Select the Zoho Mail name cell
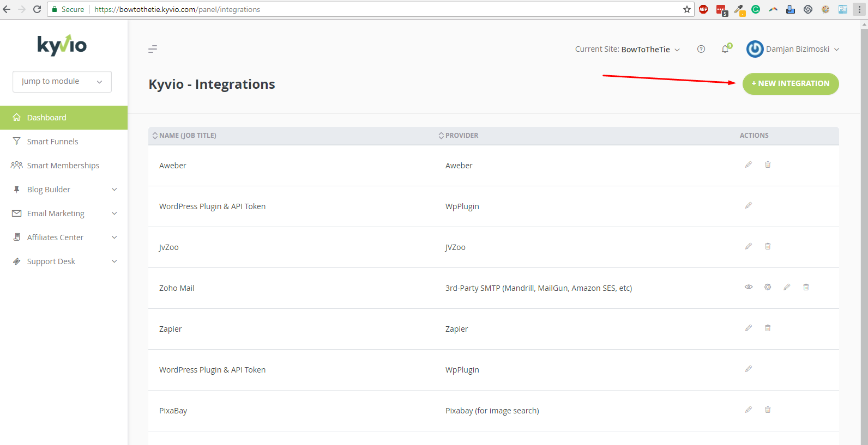The height and width of the screenshot is (445, 868). [177, 288]
